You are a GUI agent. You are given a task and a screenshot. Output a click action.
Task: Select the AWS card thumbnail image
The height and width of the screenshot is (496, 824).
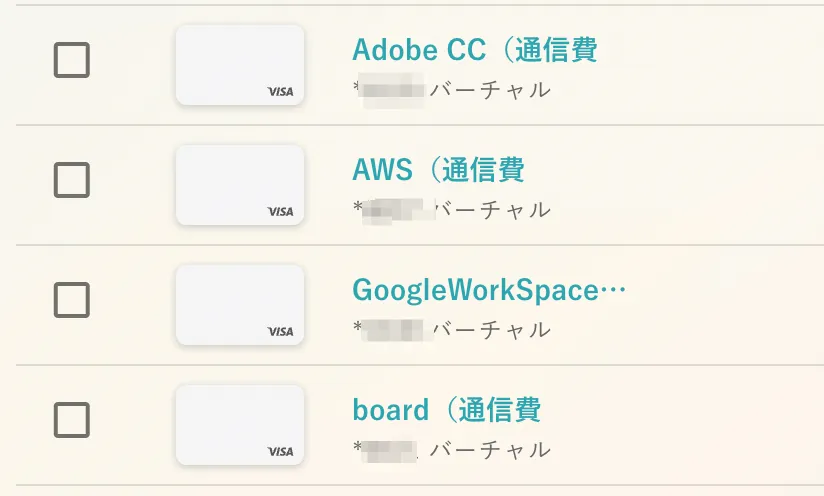(240, 184)
